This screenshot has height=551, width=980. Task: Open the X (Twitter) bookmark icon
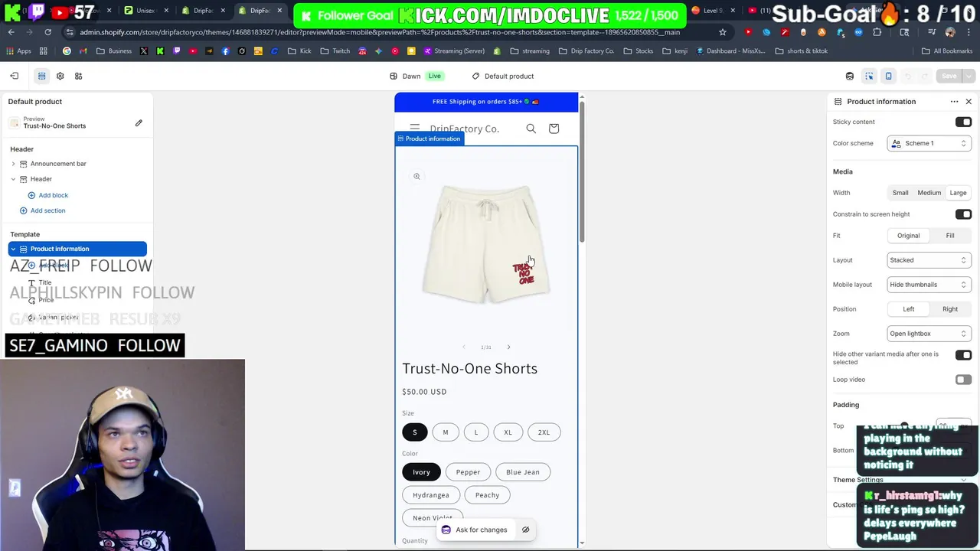[x=144, y=51]
